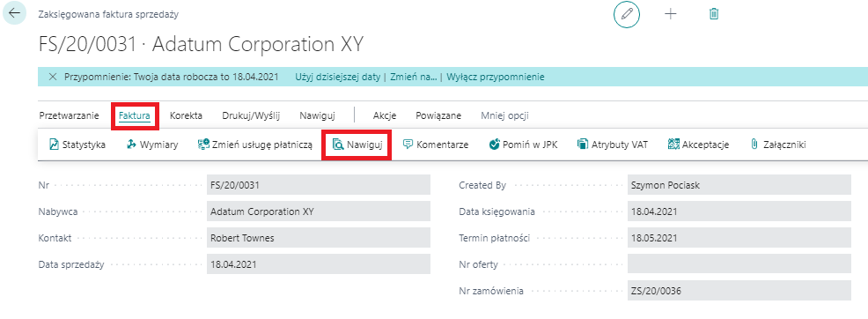Open the Akcje menu
This screenshot has width=868, height=319.
[385, 115]
